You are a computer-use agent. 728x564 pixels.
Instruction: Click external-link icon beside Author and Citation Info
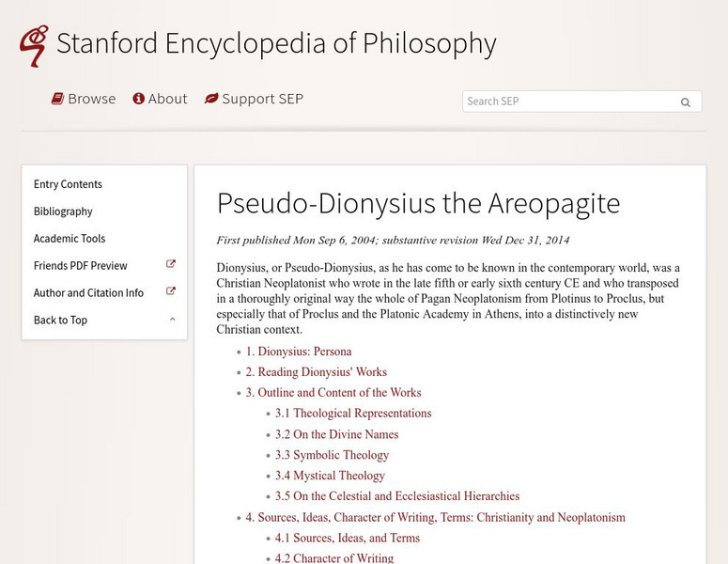171,291
